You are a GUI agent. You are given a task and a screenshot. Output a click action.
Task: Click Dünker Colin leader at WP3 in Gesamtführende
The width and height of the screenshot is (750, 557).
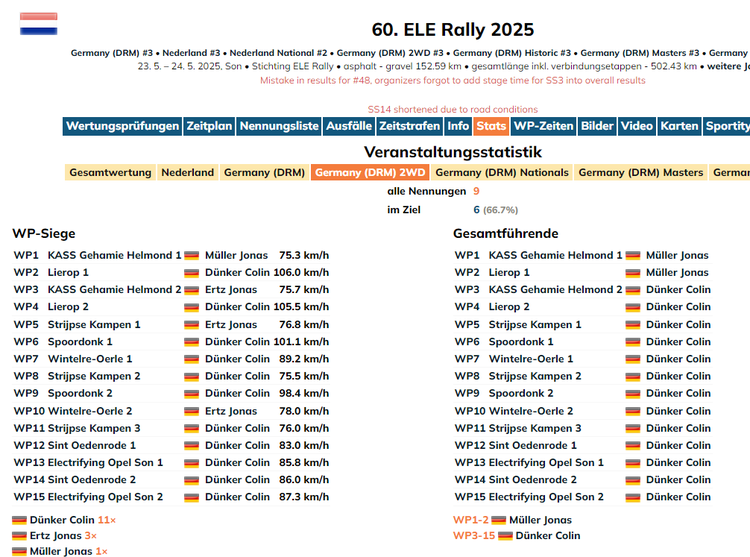click(678, 290)
